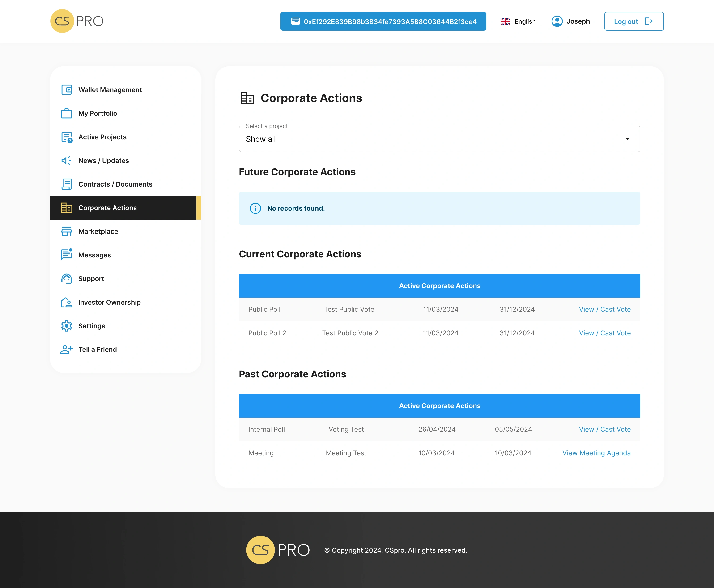Select Corporate Actions in sidebar
The height and width of the screenshot is (588, 714).
click(x=107, y=208)
